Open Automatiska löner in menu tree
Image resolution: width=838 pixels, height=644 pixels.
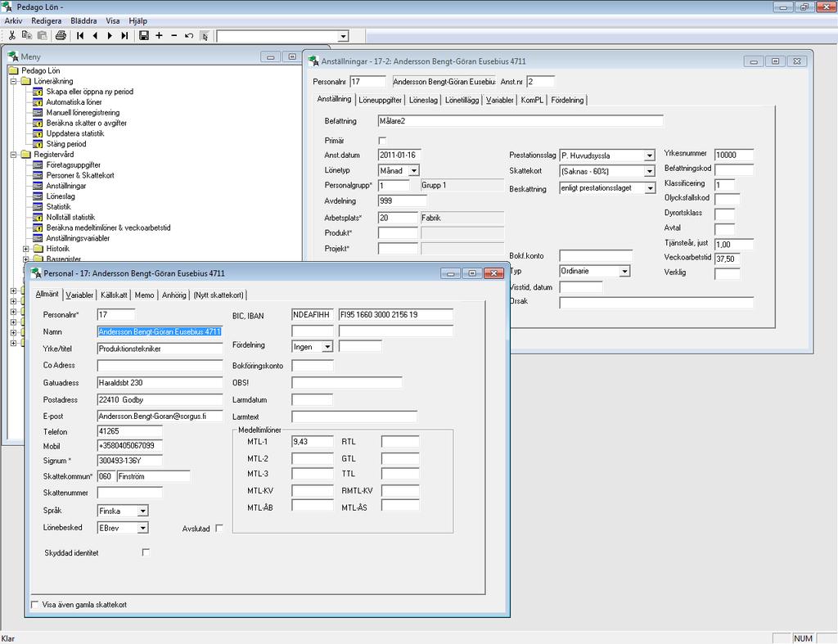tap(74, 102)
